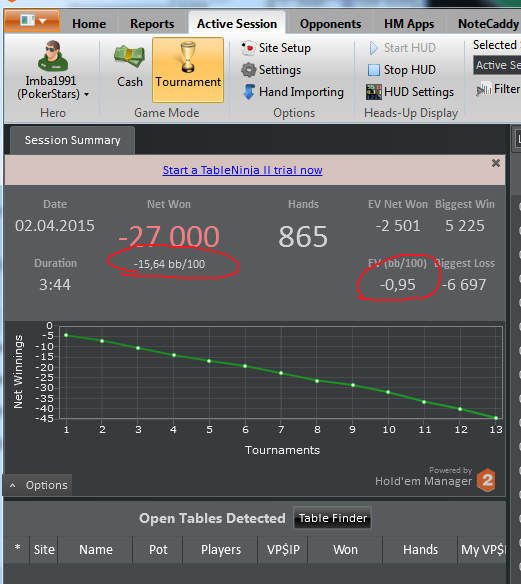Select Cash game mode
This screenshot has height=584, width=521.
click(130, 66)
